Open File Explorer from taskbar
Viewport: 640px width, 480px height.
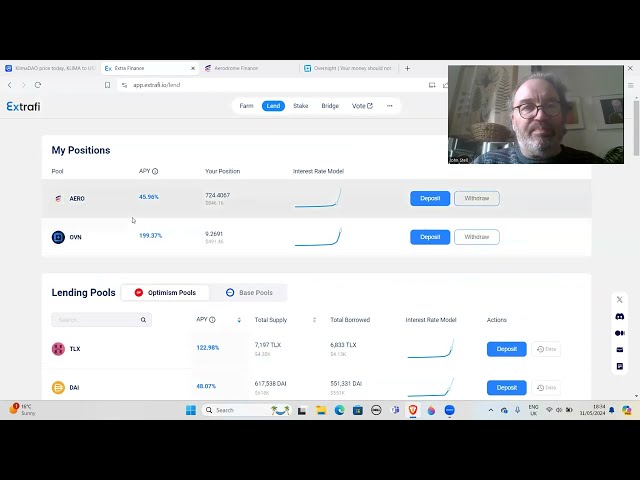click(x=321, y=410)
